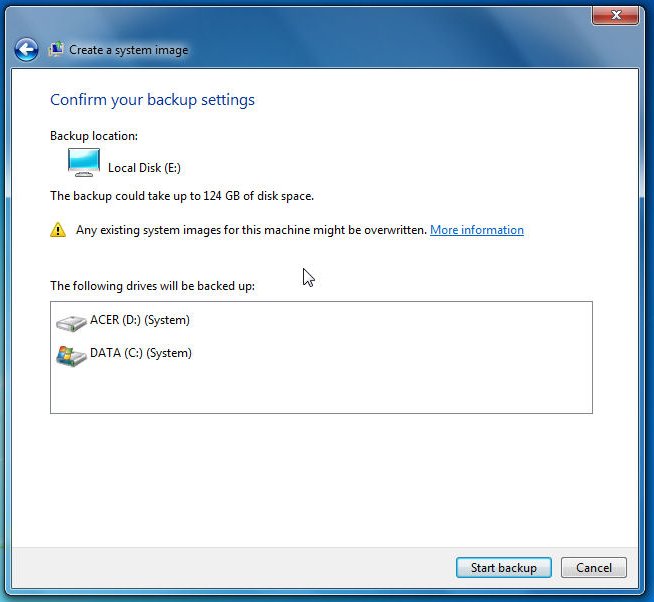Click 'The following drives will be backed up' label
This screenshot has height=602, width=654.
(152, 286)
